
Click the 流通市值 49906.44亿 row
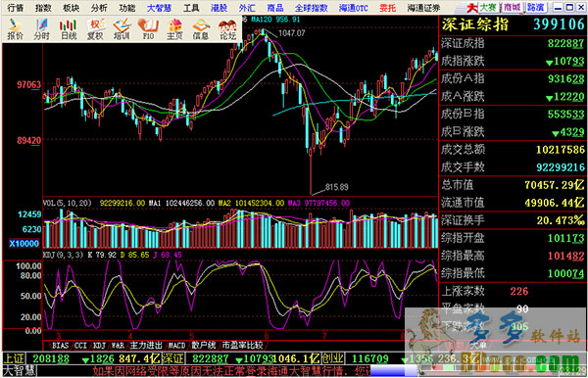[513, 203]
